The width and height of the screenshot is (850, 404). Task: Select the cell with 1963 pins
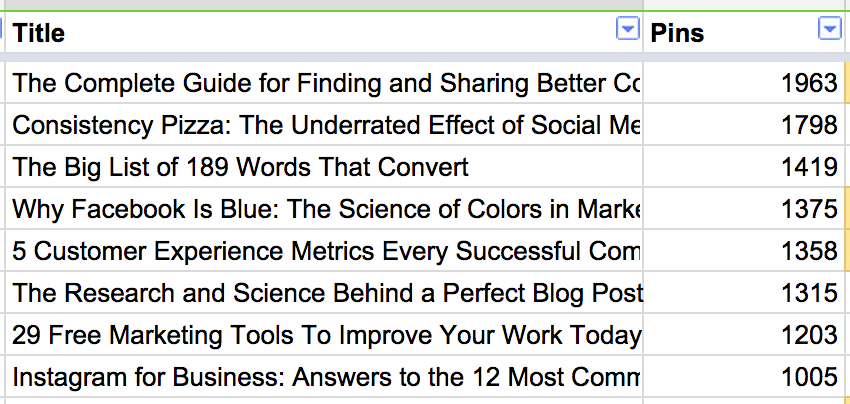tap(744, 82)
